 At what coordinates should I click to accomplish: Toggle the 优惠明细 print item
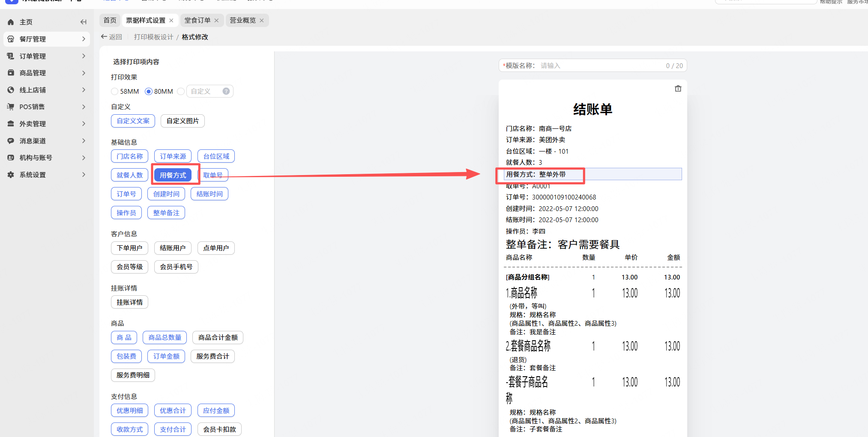pyautogui.click(x=130, y=411)
